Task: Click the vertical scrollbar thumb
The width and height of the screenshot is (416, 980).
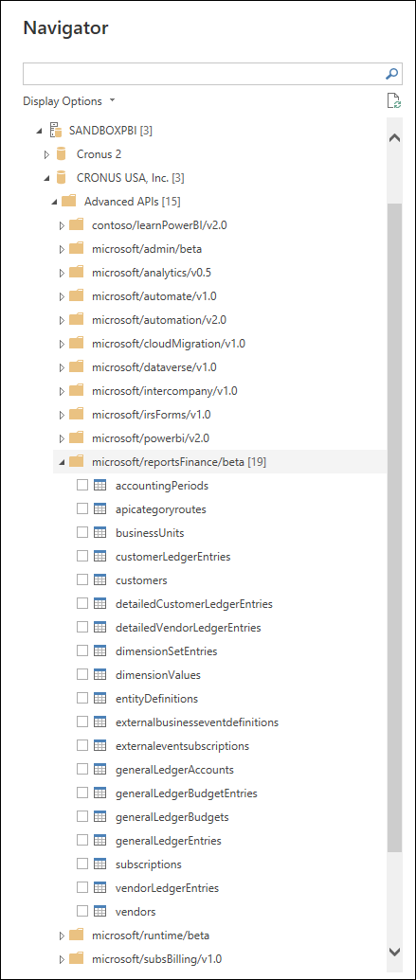Action: (395, 527)
